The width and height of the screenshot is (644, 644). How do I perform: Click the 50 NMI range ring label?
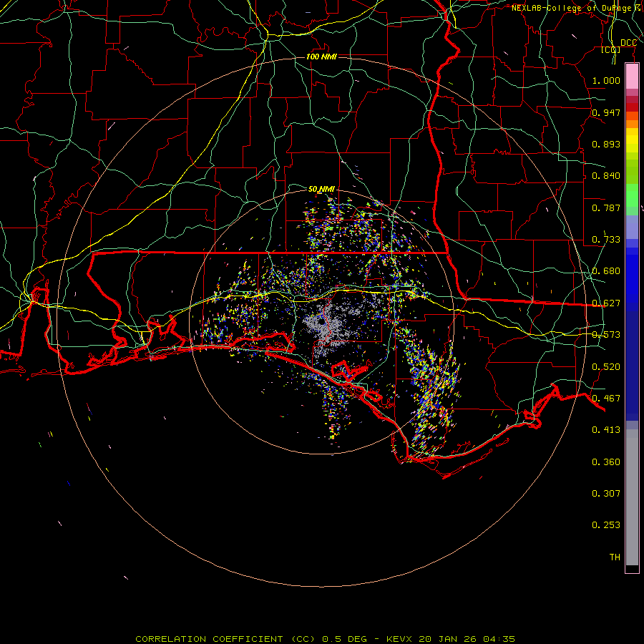(321, 189)
